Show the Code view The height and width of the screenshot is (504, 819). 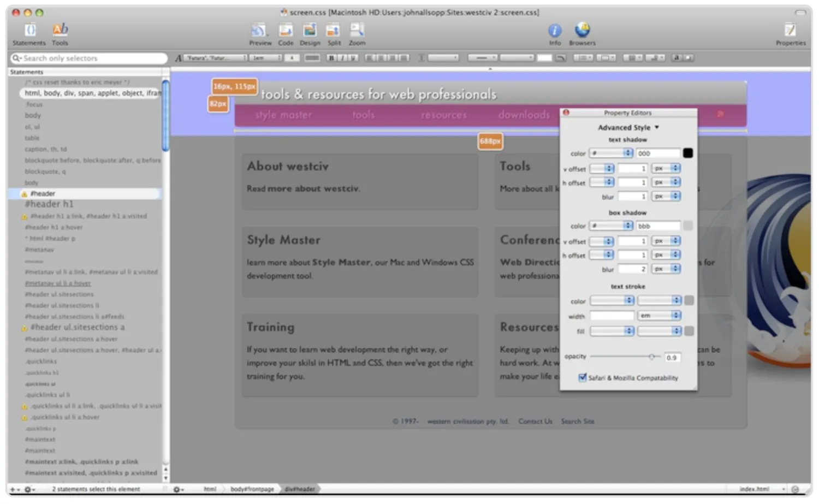[x=286, y=31]
